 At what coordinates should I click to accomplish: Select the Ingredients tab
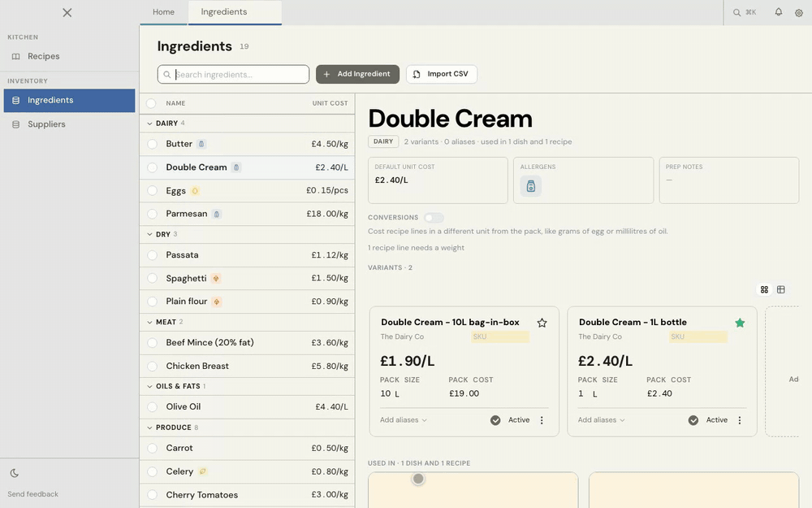pyautogui.click(x=235, y=12)
